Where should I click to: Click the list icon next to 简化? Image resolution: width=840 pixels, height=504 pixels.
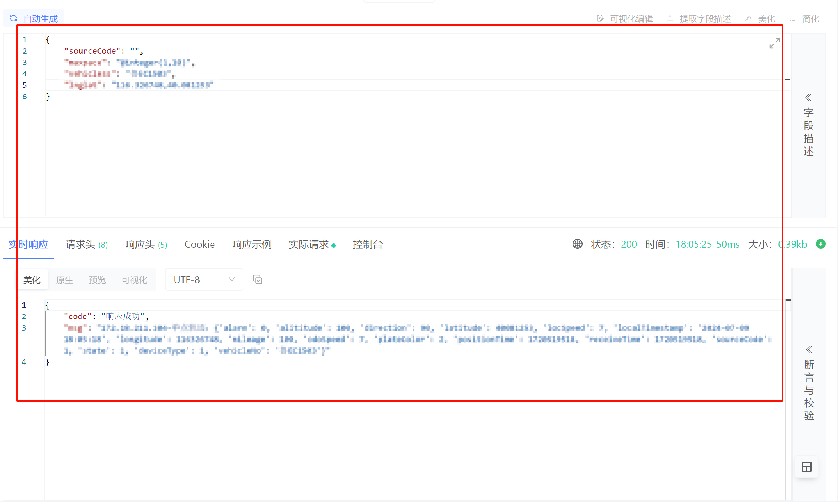pos(792,18)
